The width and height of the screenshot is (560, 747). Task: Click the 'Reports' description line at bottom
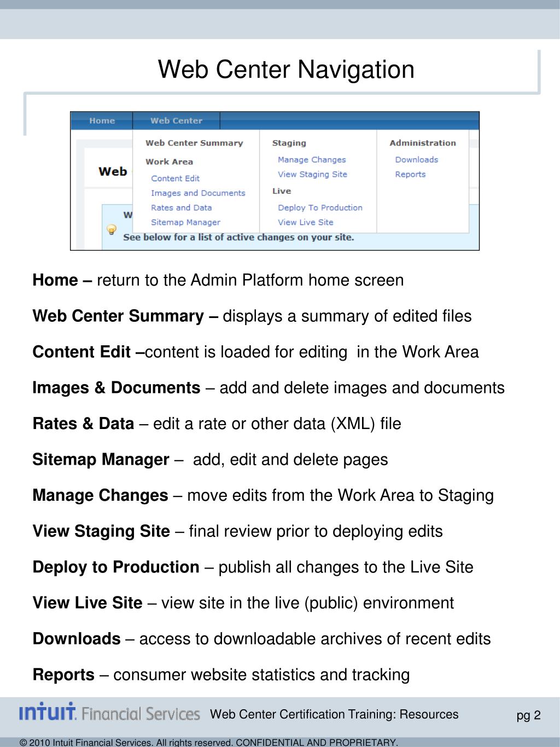coord(221,675)
